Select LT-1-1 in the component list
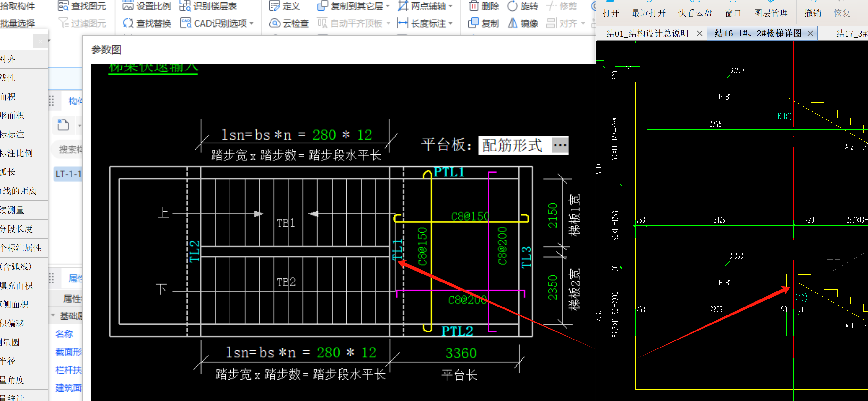Viewport: 868px width, 401px height. coord(68,174)
